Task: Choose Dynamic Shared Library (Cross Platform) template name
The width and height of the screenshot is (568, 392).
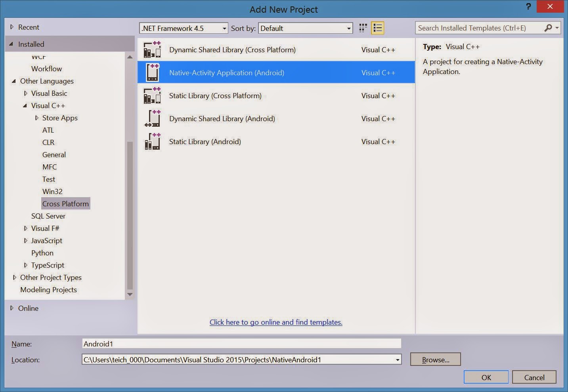Action: (232, 49)
